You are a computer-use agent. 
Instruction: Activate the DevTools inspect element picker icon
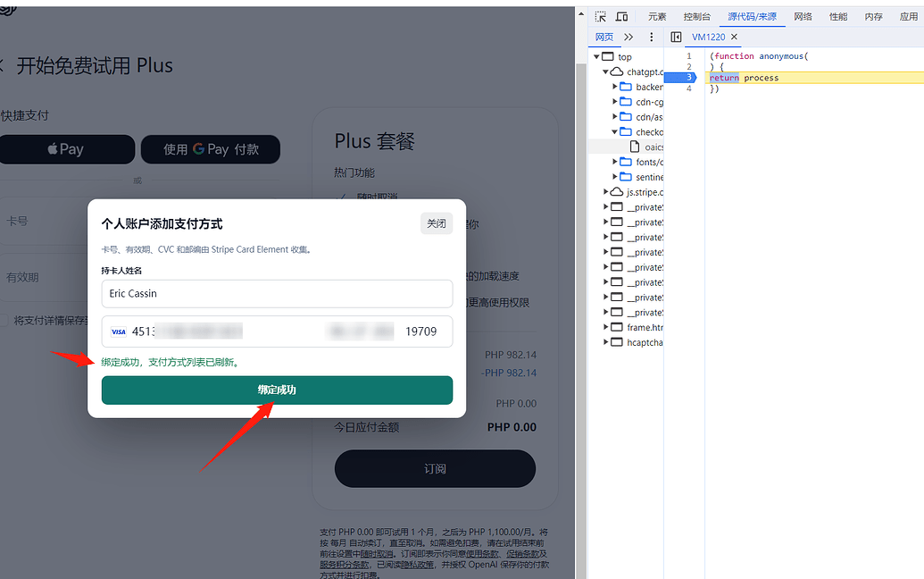[601, 16]
